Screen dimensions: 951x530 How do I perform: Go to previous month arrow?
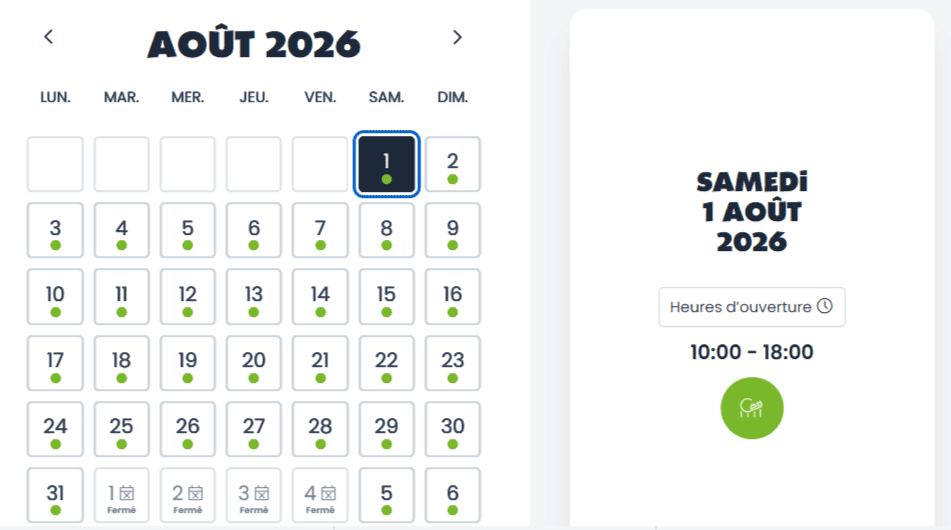point(48,37)
